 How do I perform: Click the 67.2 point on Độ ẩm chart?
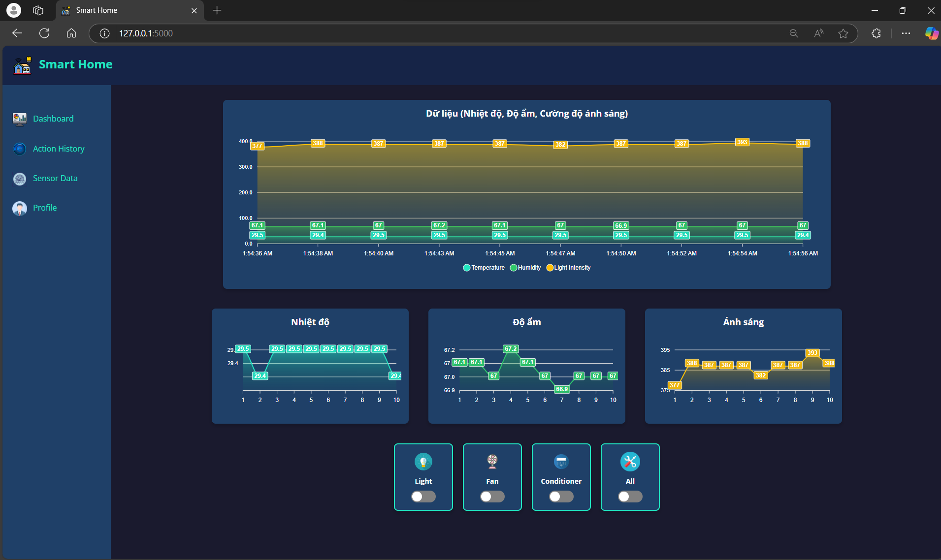511,349
